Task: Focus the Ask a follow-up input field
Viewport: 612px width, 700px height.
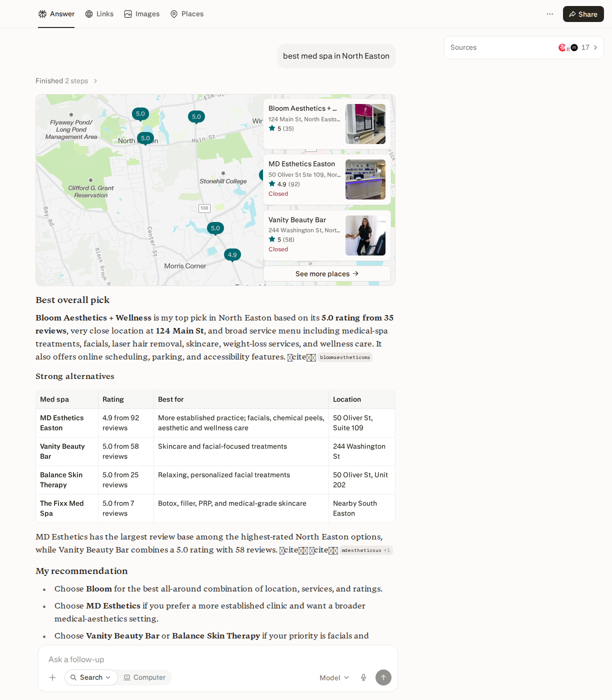Action: [218, 659]
